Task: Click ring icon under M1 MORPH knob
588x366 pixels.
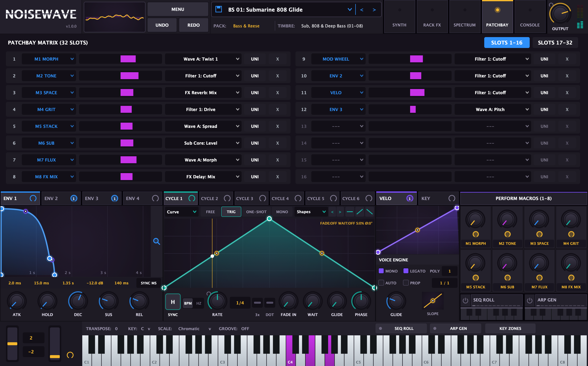Action: tap(476, 234)
